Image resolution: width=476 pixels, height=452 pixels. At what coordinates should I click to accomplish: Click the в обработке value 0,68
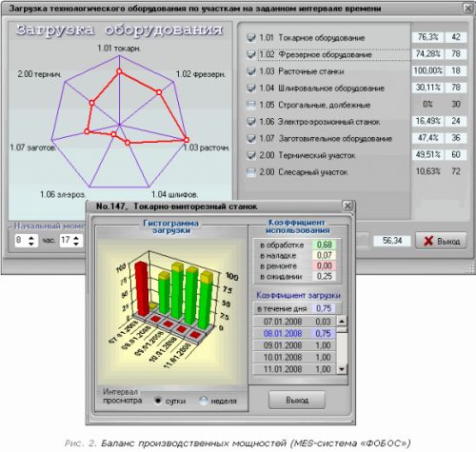point(324,245)
